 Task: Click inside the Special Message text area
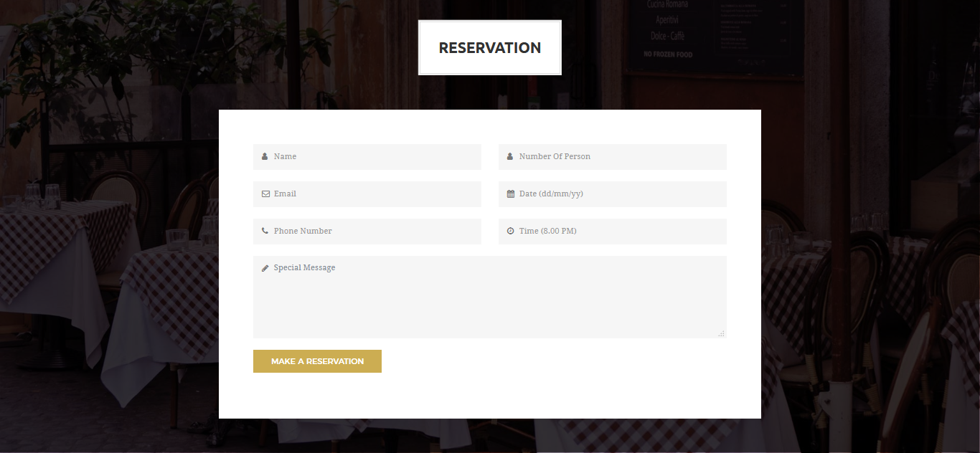point(489,302)
